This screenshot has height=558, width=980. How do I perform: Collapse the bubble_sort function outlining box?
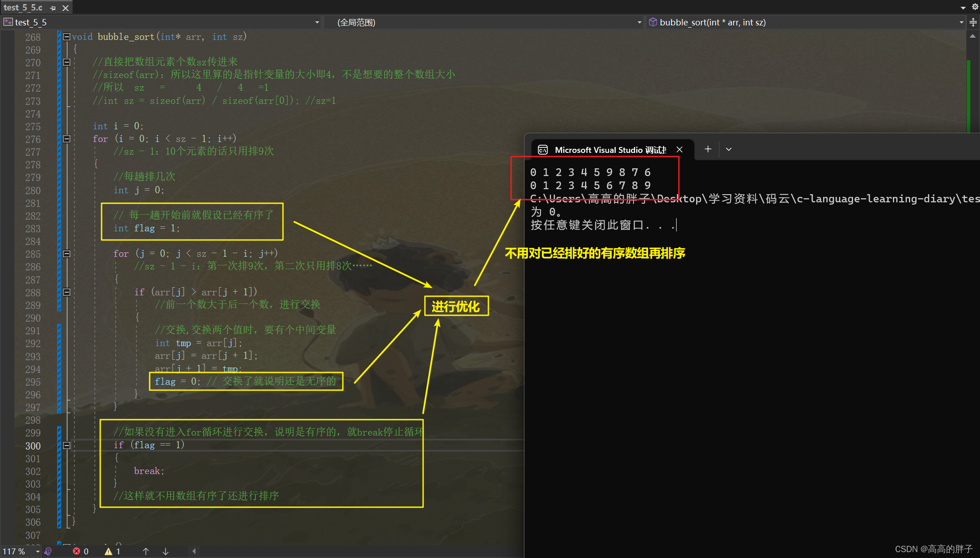(x=67, y=37)
